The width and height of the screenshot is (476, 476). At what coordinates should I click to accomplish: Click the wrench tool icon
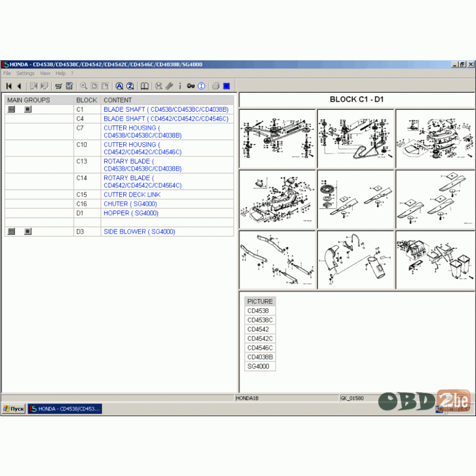tap(170, 86)
